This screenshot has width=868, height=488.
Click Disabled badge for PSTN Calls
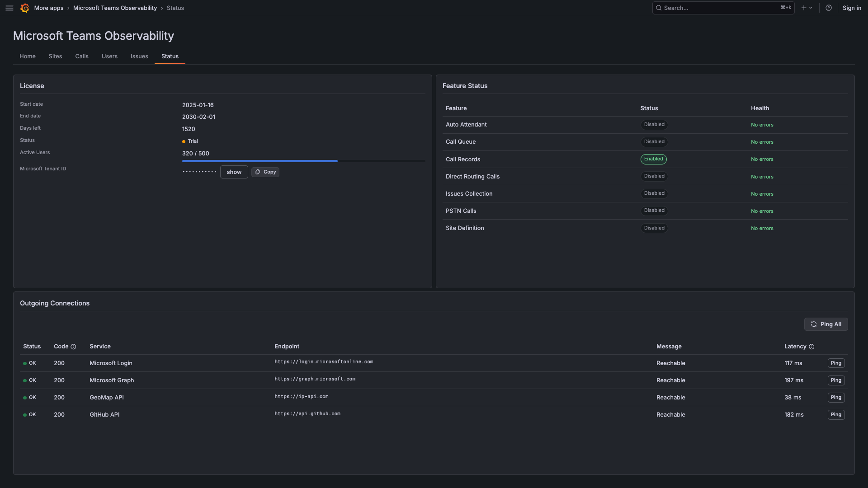point(654,211)
